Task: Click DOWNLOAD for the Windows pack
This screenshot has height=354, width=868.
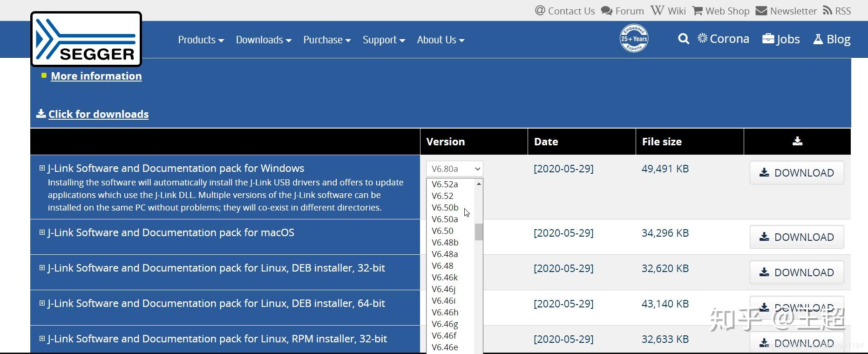Action: (796, 173)
